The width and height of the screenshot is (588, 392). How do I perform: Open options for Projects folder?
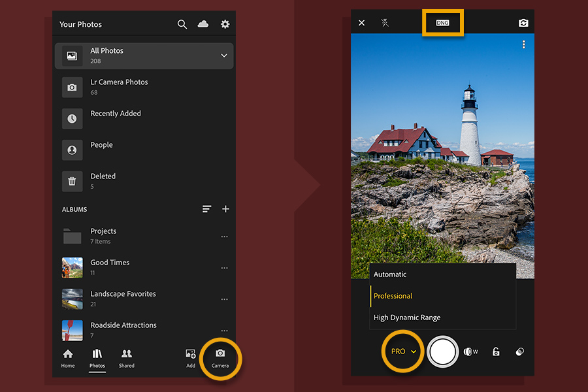coord(224,237)
